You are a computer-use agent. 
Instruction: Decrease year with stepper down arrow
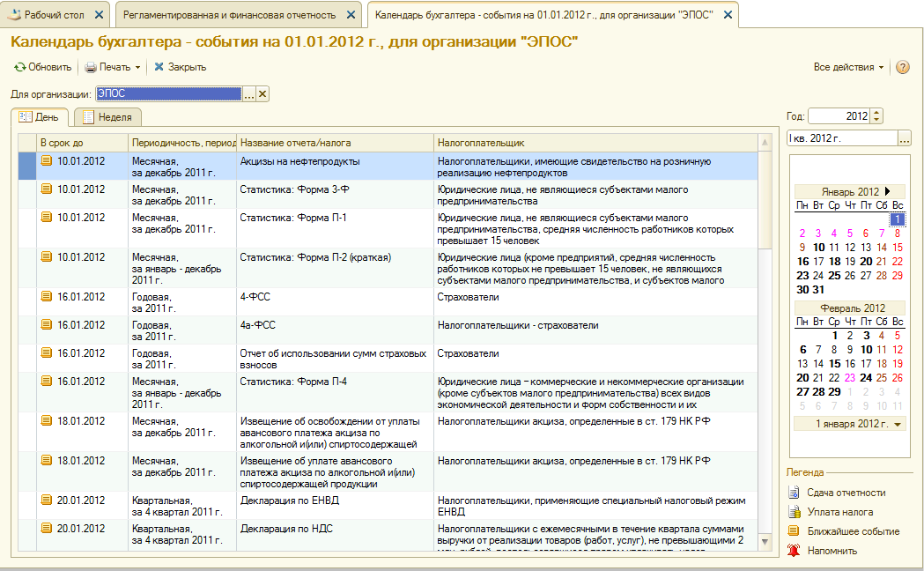pyautogui.click(x=876, y=120)
